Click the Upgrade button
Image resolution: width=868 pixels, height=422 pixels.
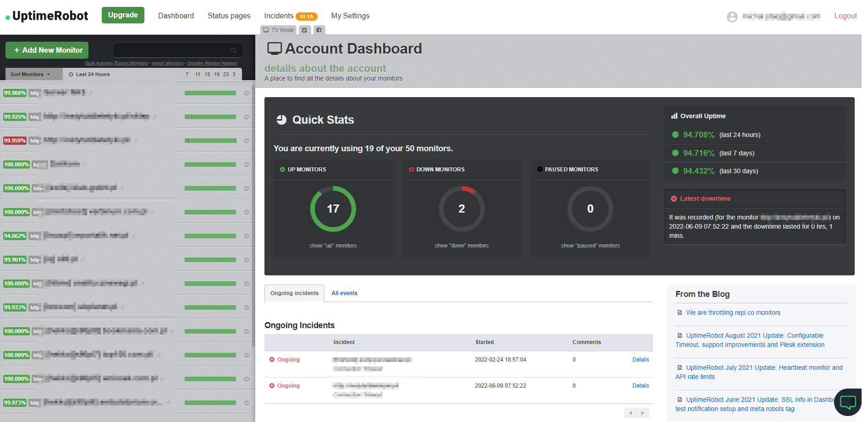[x=123, y=15]
